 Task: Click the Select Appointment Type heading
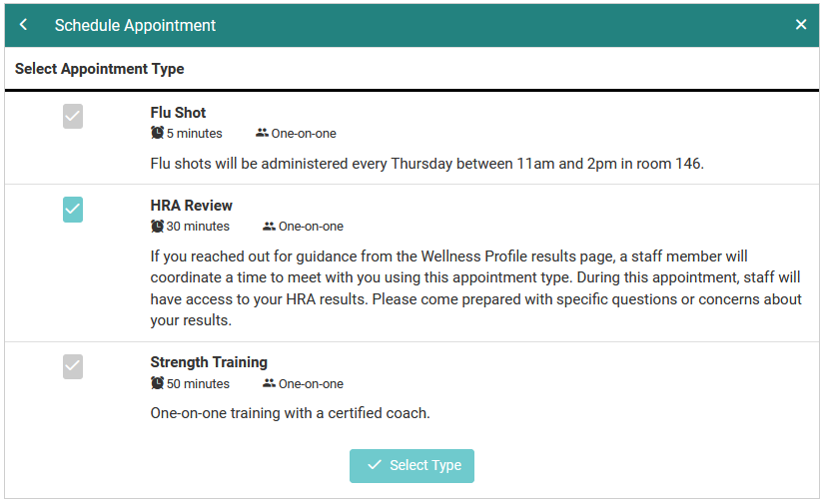coord(99,70)
